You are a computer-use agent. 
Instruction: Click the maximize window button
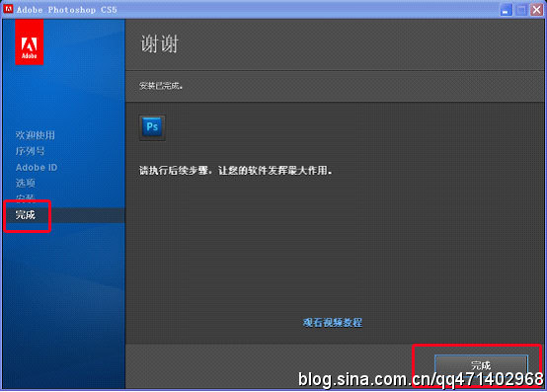pos(521,10)
